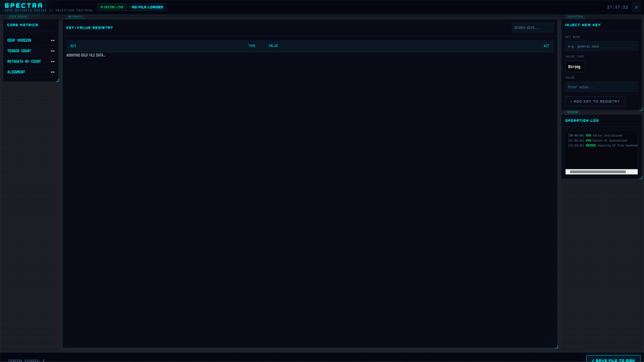Screen dimensions: 644x362
Task: Click the VALUE column header
Action: pyautogui.click(x=273, y=46)
